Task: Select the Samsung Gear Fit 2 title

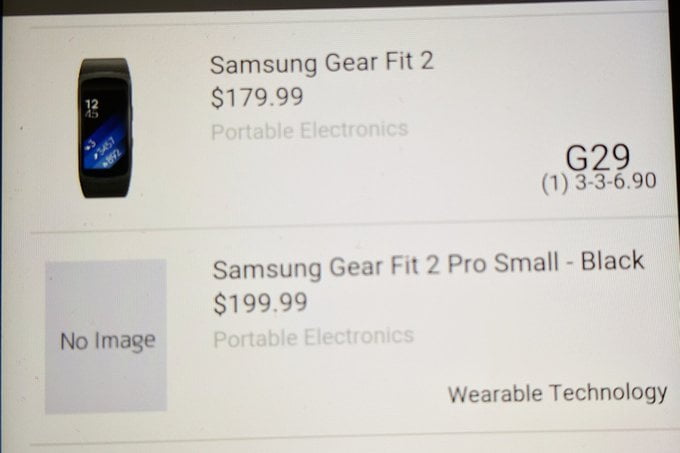Action: (x=321, y=63)
